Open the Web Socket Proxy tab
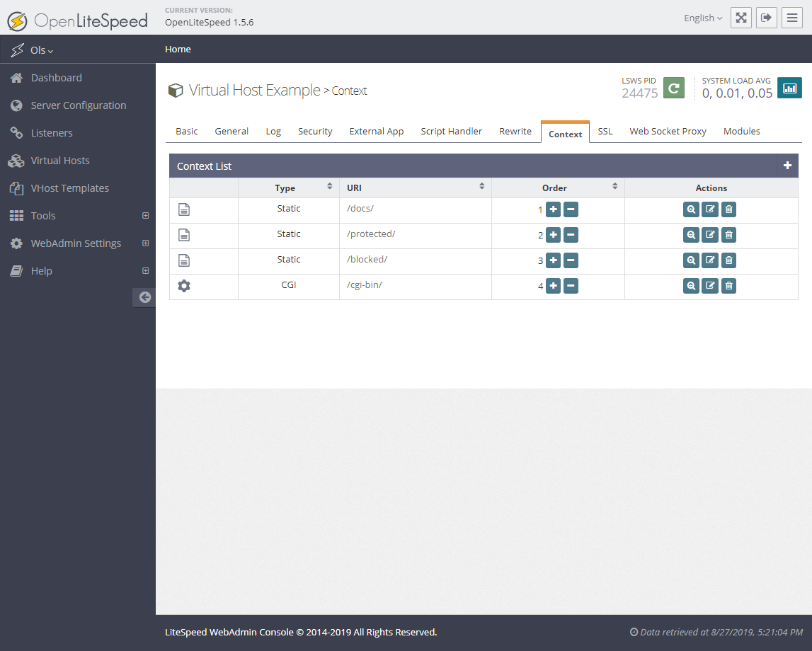The height and width of the screenshot is (651, 812). tap(668, 132)
